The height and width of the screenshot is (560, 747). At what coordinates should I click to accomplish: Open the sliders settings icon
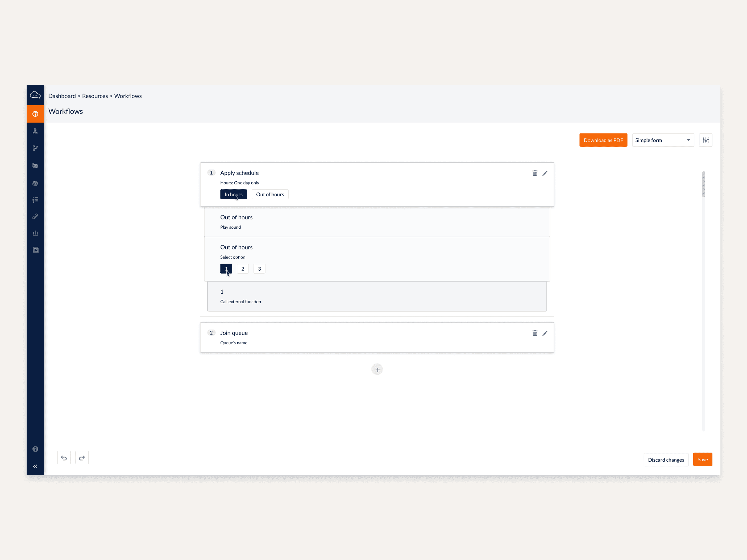pyautogui.click(x=705, y=140)
